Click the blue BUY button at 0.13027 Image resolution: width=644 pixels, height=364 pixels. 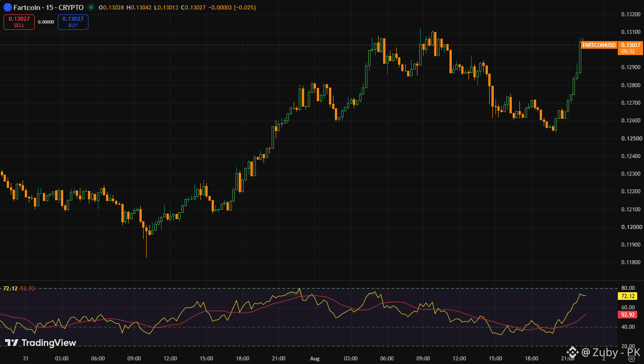[73, 22]
